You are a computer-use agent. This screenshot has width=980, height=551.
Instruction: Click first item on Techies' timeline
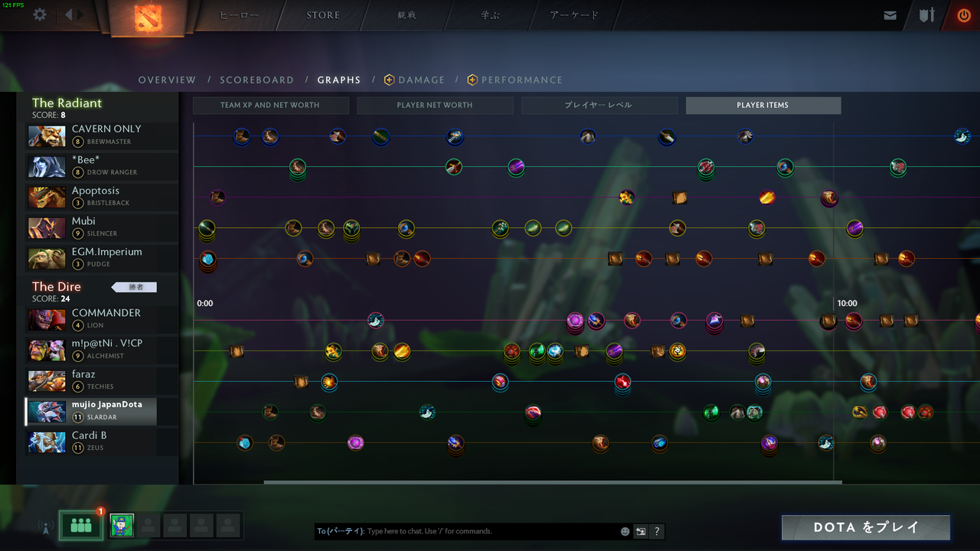[301, 381]
